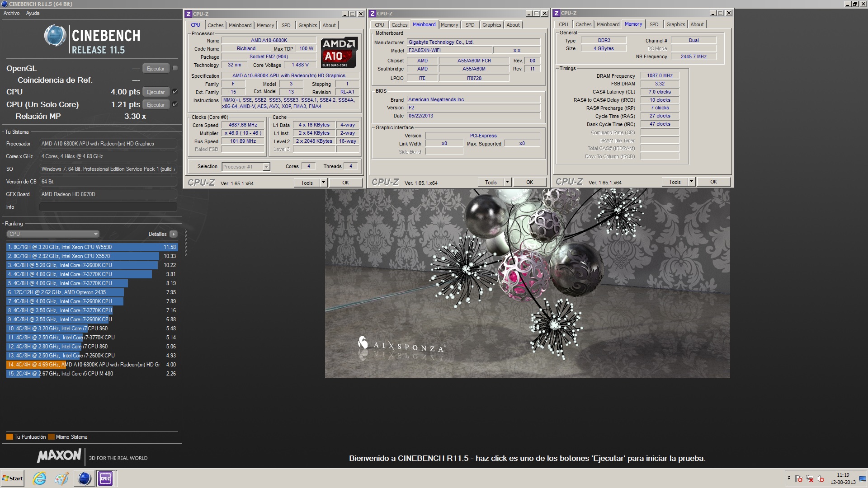Click the muted speaker volume tray icon
The width and height of the screenshot is (868, 488).
pyautogui.click(x=821, y=479)
